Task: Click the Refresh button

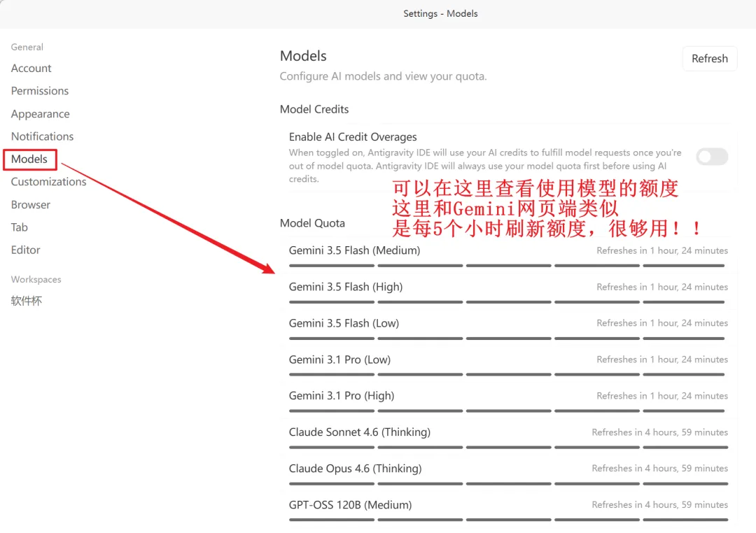Action: coord(710,59)
